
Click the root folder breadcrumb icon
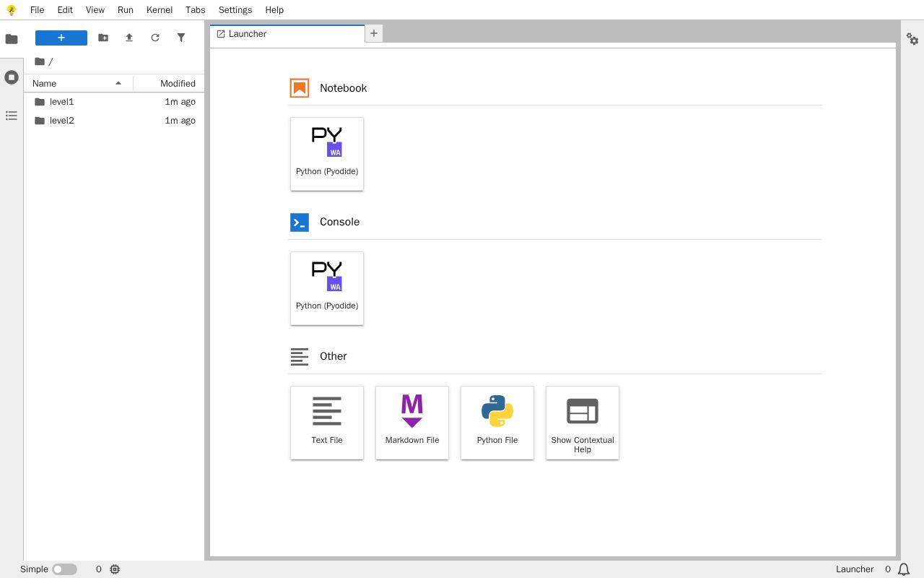[x=40, y=61]
